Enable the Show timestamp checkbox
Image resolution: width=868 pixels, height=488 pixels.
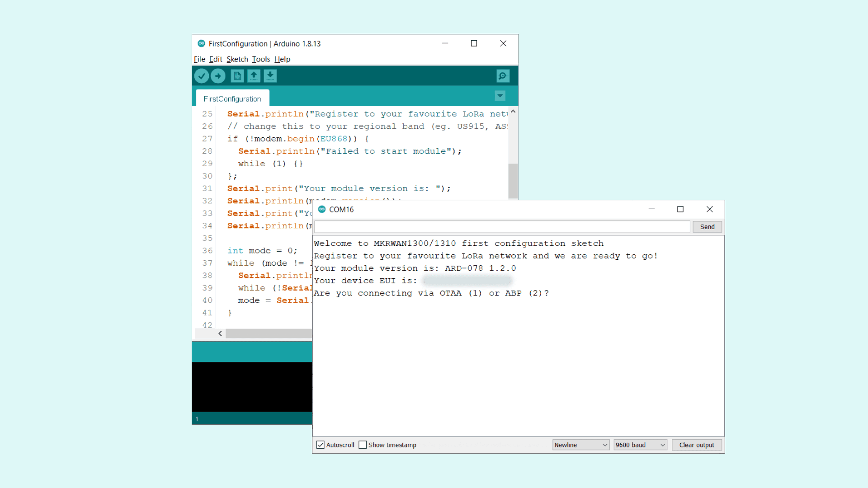click(363, 445)
